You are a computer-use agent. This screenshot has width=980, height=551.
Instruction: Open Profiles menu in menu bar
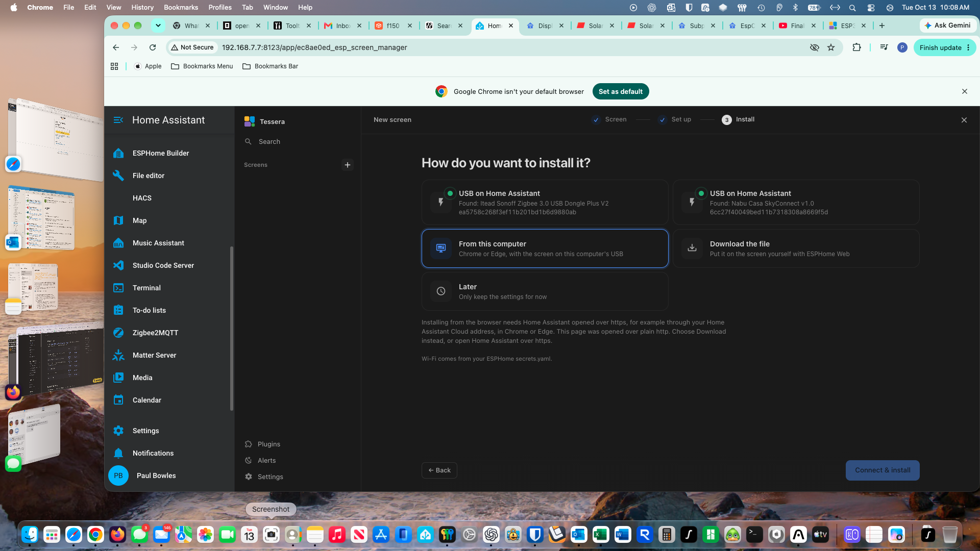tap(220, 7)
